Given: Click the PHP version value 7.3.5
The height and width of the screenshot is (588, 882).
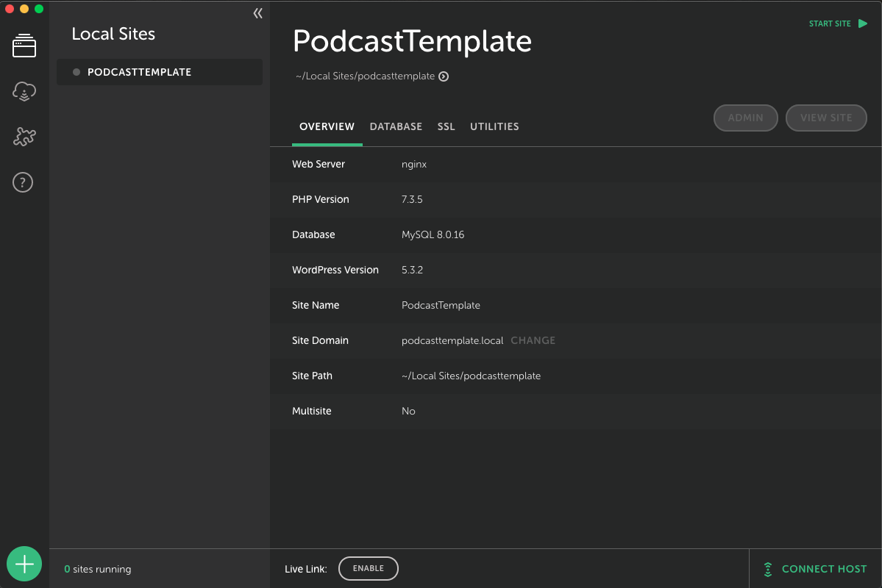Looking at the screenshot, I should click(412, 200).
